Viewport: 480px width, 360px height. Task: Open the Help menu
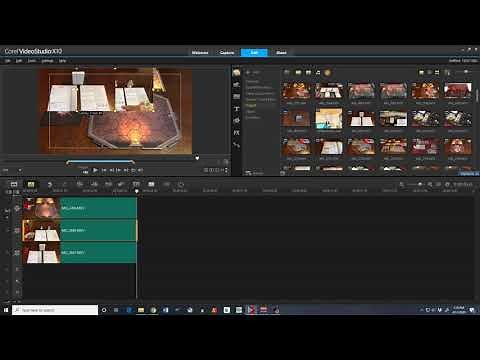click(62, 61)
